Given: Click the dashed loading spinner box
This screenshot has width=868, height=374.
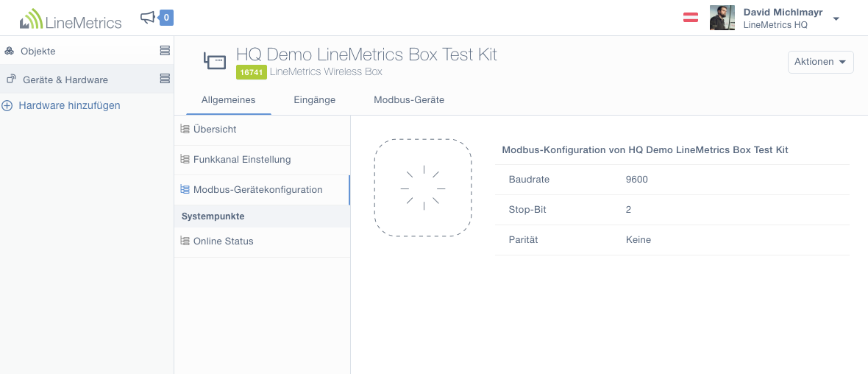Looking at the screenshot, I should pos(423,188).
